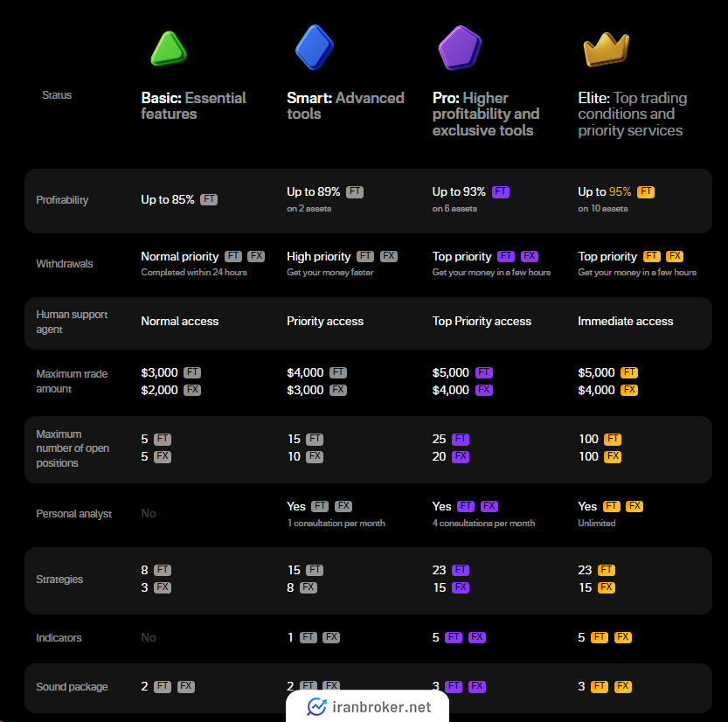Click the 'Top Priority access' cell
This screenshot has height=722, width=728.
(482, 322)
